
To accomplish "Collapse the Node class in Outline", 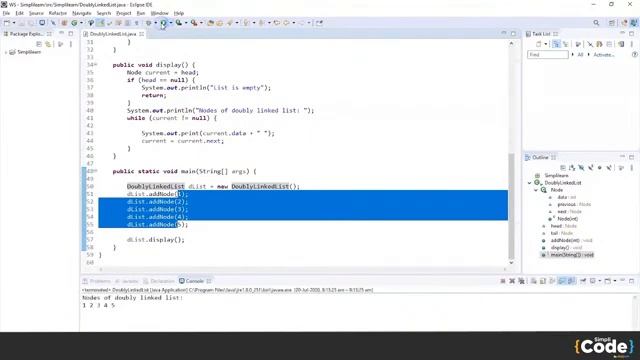I will pyautogui.click(x=536, y=190).
